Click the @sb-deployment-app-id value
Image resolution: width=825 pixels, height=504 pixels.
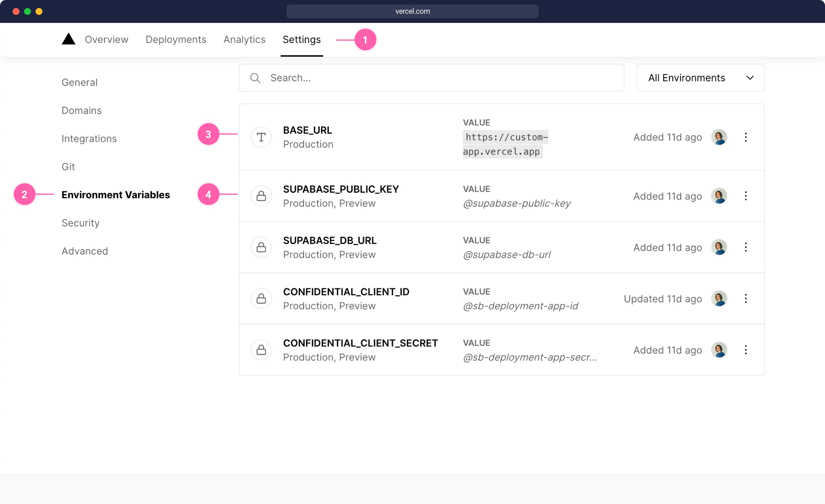pyautogui.click(x=520, y=306)
